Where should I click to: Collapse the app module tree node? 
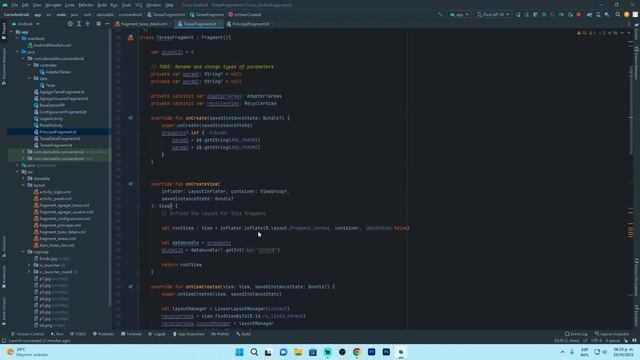[x=12, y=32]
